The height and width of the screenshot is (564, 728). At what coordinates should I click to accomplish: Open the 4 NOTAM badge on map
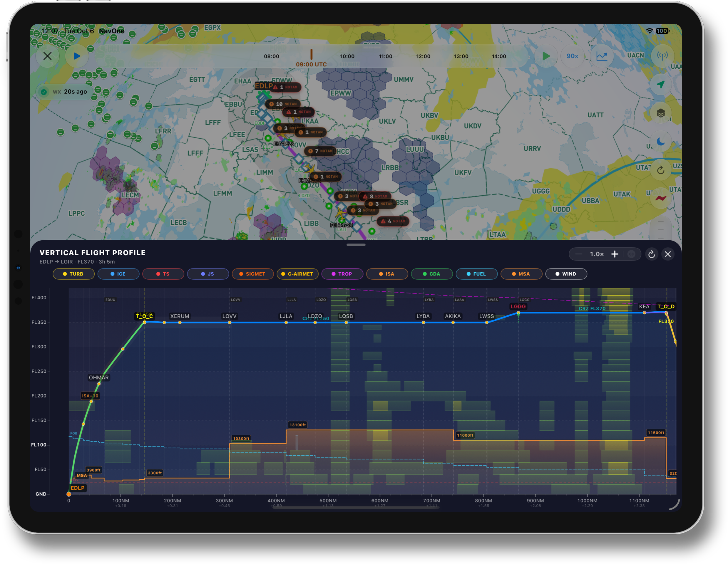393,221
